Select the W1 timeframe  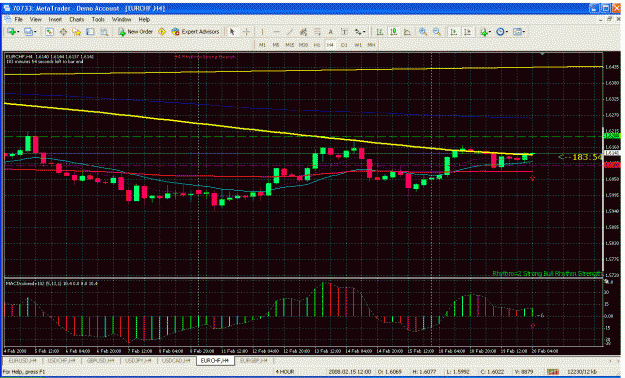(x=358, y=45)
